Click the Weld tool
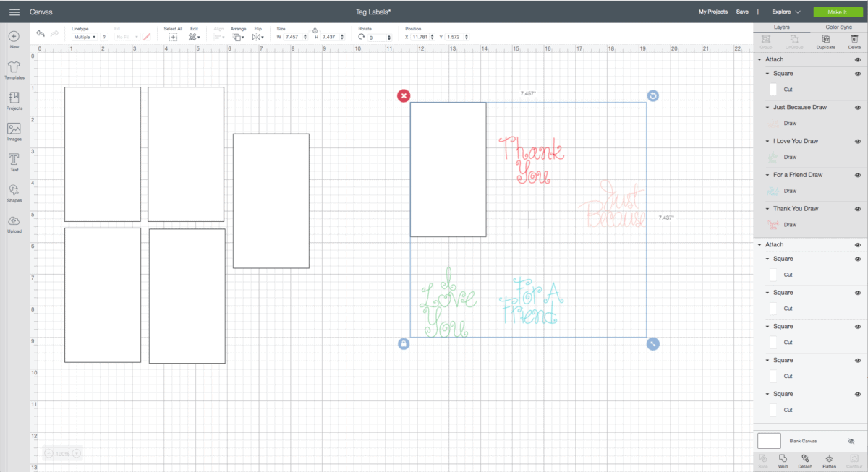 (x=783, y=459)
